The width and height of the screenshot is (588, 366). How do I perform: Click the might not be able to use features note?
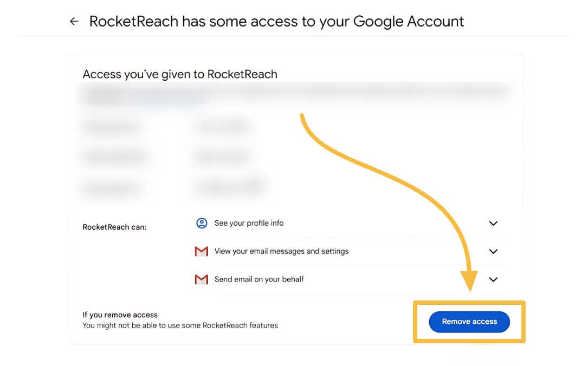[180, 325]
